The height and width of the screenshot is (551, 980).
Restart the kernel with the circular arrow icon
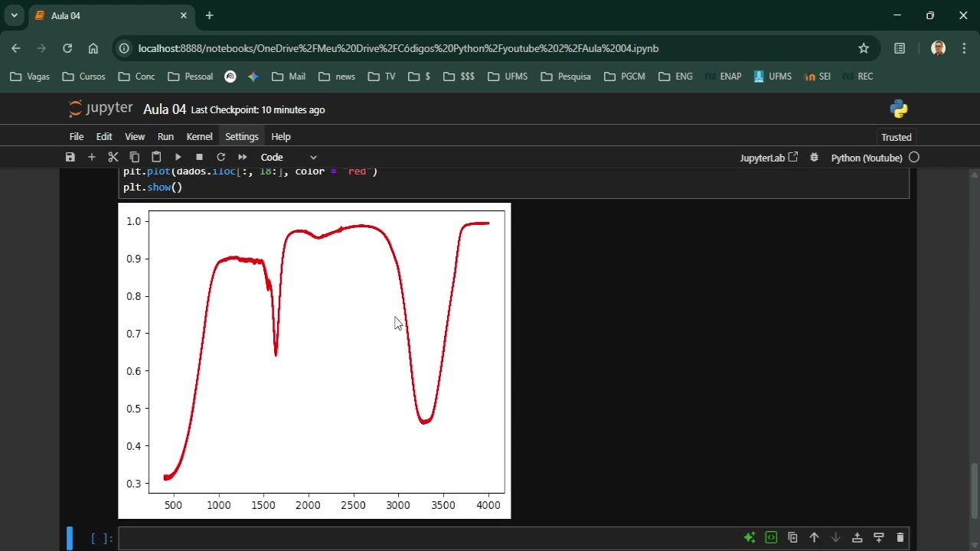(220, 157)
